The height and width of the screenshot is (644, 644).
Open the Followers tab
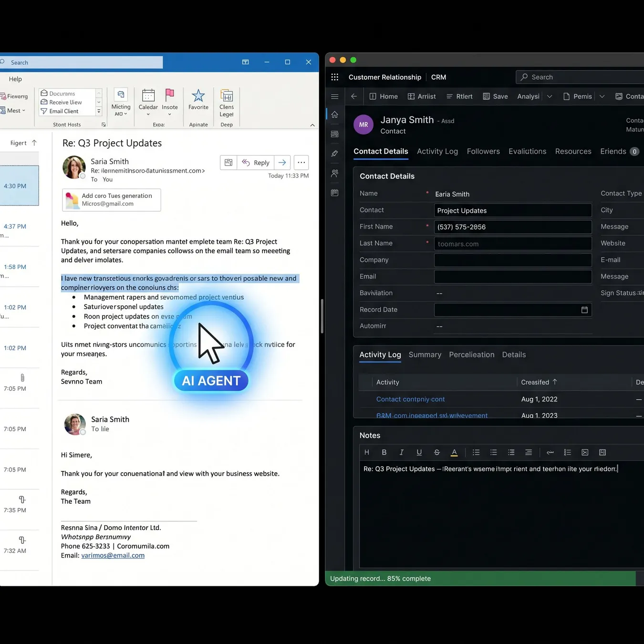(x=483, y=151)
